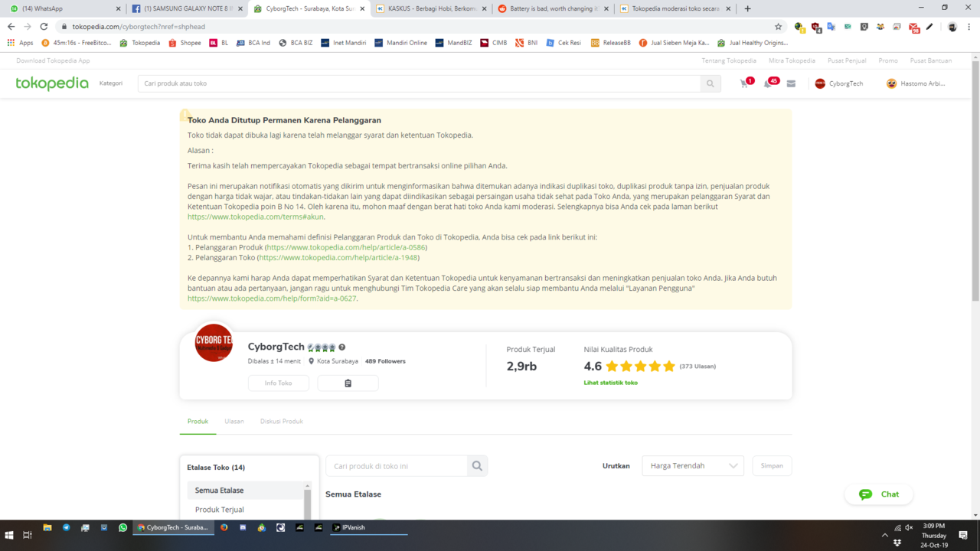Click the Simpan button

pyautogui.click(x=772, y=466)
